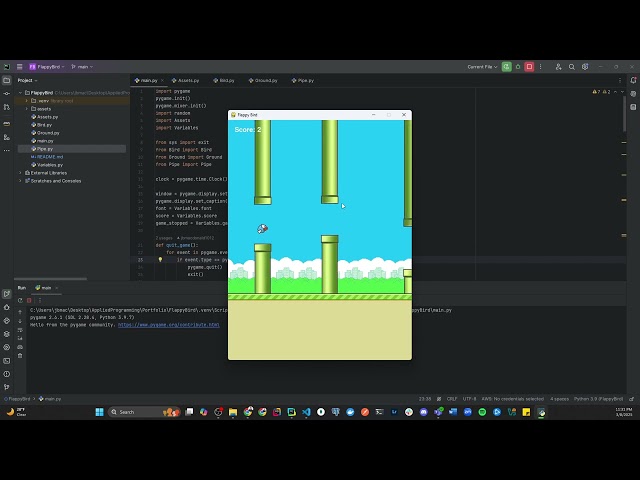Clear console output trash icon

point(20,356)
